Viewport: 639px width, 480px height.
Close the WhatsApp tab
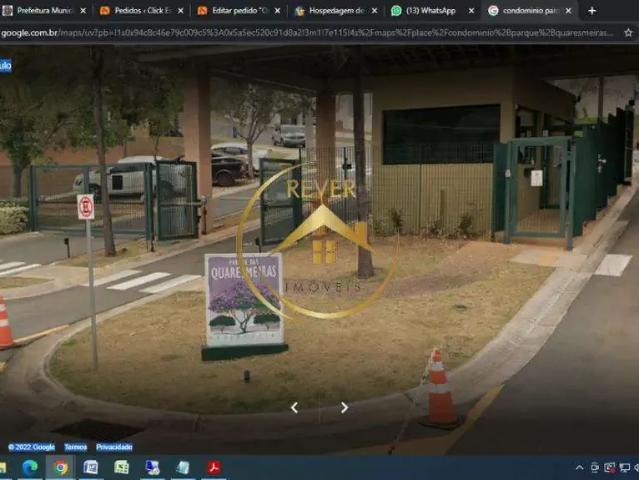click(x=472, y=11)
